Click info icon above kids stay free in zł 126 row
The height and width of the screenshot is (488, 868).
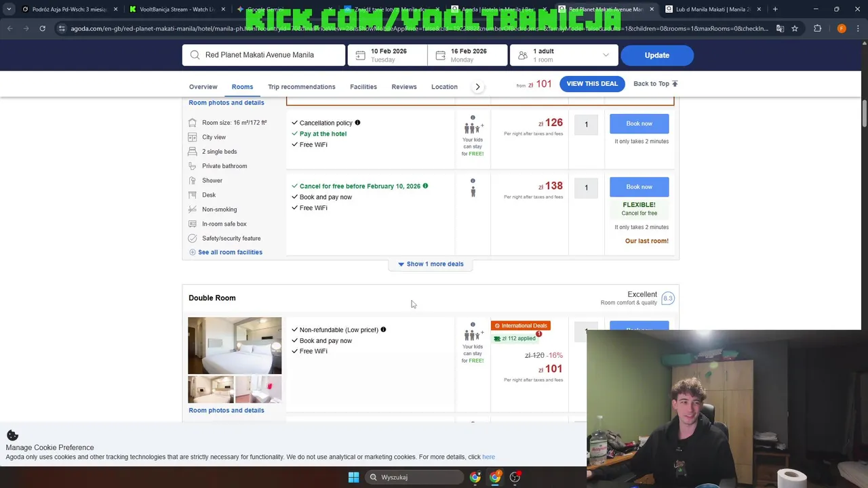[473, 117]
